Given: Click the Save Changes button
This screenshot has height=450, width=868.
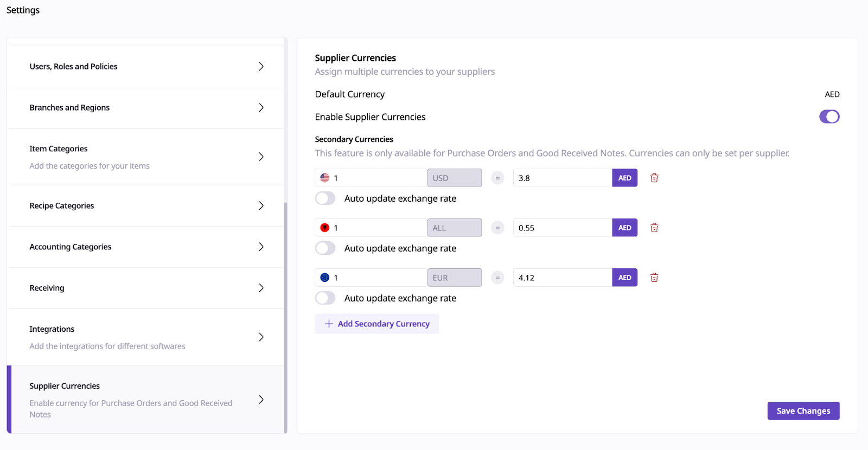Looking at the screenshot, I should tap(803, 411).
